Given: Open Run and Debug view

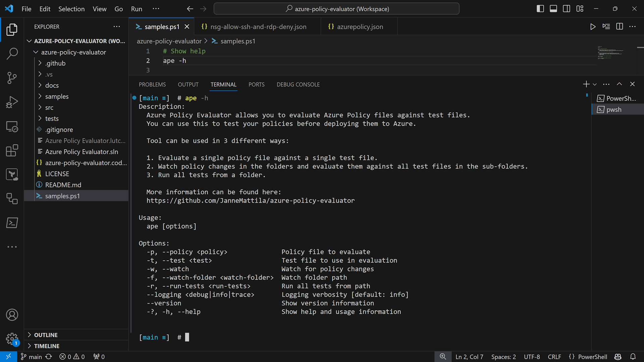Looking at the screenshot, I should coord(12,102).
